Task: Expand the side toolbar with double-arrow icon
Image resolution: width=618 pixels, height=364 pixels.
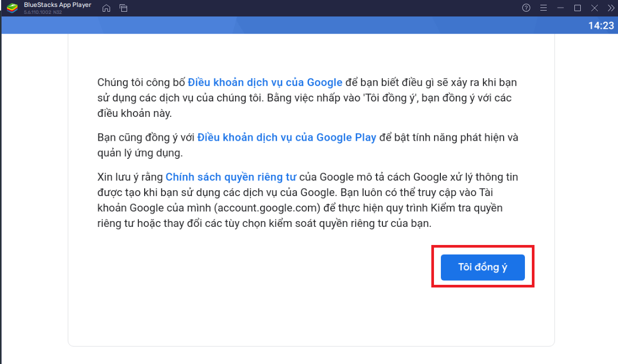Action: 609,8
